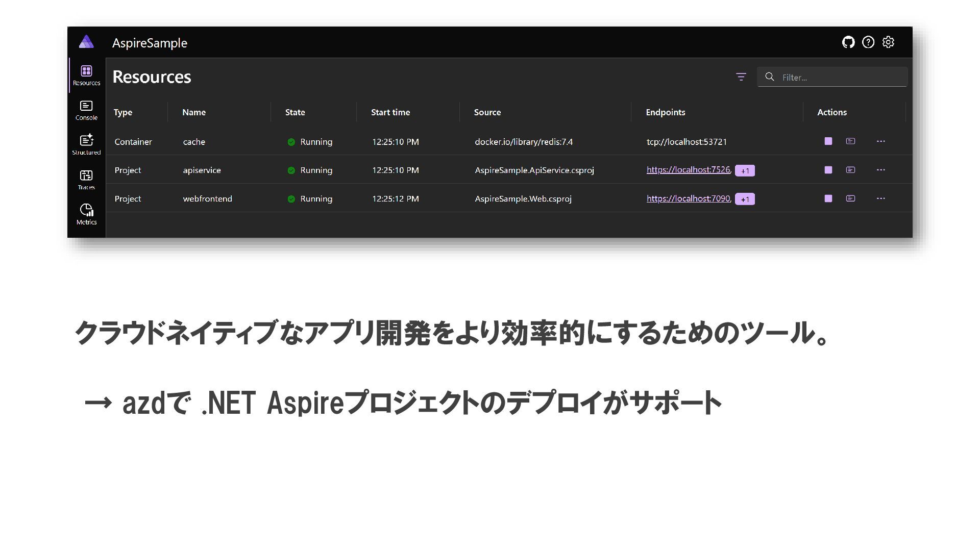Open more actions for webfrontend row
The image size is (980, 551).
[880, 198]
